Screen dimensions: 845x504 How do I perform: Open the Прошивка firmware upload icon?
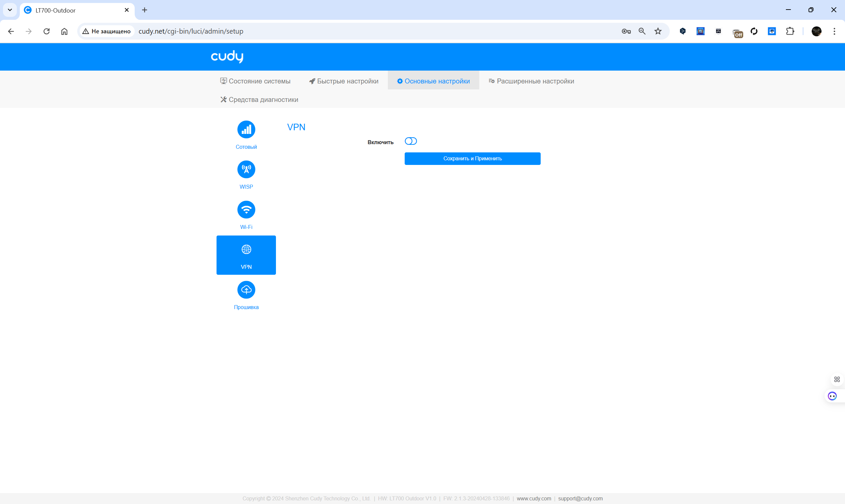[246, 290]
